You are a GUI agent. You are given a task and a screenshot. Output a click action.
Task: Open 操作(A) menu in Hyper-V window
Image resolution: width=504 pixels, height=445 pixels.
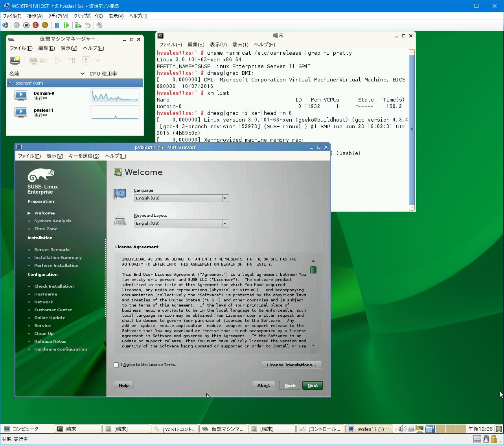(35, 16)
